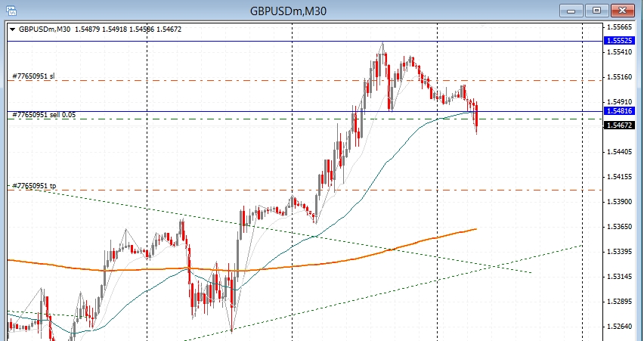Click the 1.55410 price scale value
The image size is (644, 341).
pyautogui.click(x=619, y=52)
